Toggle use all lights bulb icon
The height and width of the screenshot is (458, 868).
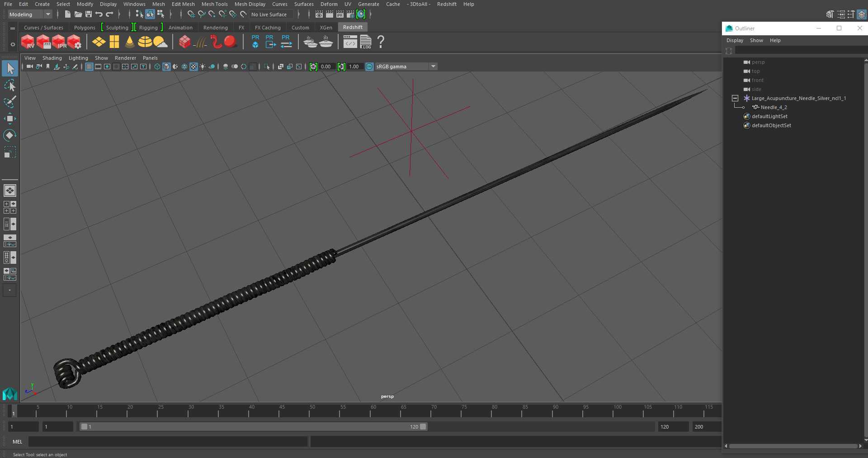pyautogui.click(x=203, y=67)
